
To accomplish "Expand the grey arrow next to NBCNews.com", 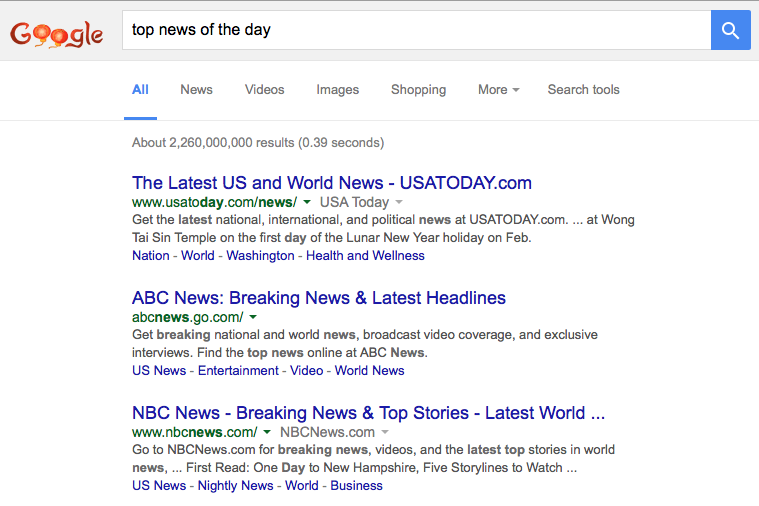I will pos(385,432).
